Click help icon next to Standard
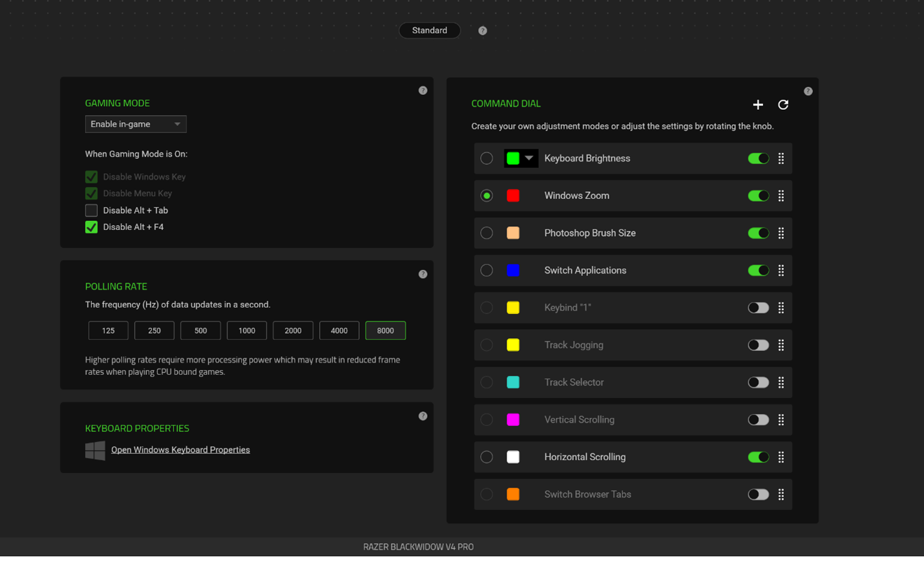This screenshot has width=924, height=566. (x=483, y=30)
